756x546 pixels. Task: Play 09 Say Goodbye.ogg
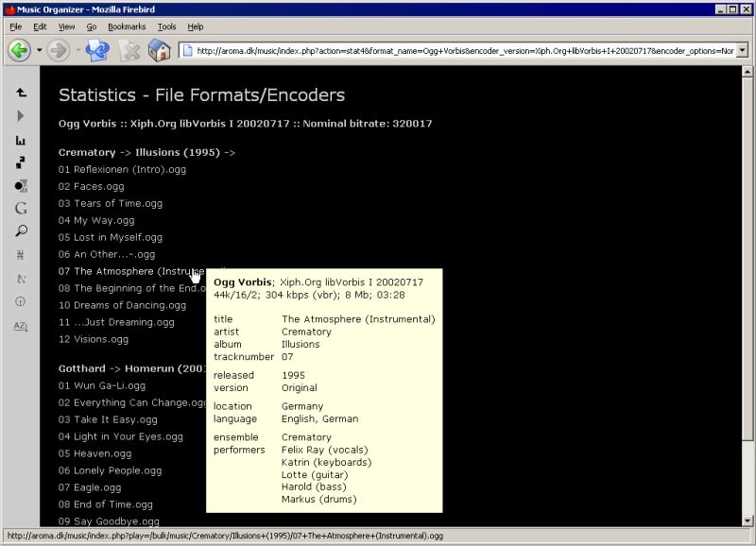point(109,520)
